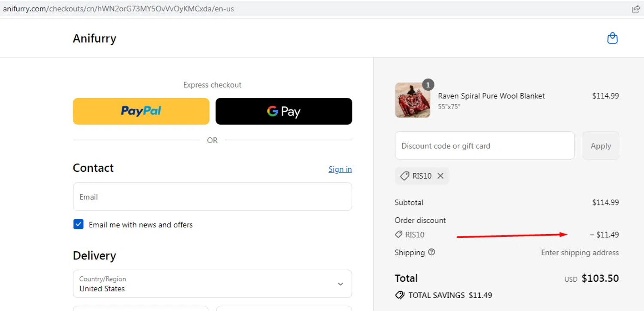644x311 pixels.
Task: Open the shopping bag cart icon
Action: (x=612, y=38)
